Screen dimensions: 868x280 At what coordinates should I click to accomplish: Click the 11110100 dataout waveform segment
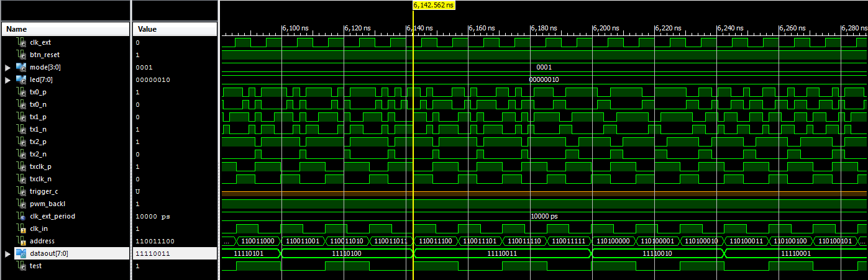coord(348,253)
